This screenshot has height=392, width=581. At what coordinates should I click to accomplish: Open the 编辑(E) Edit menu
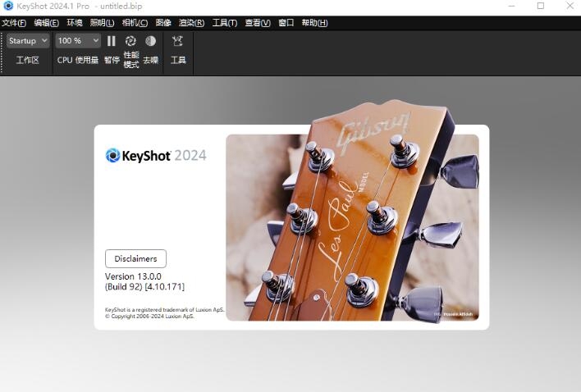(x=46, y=23)
